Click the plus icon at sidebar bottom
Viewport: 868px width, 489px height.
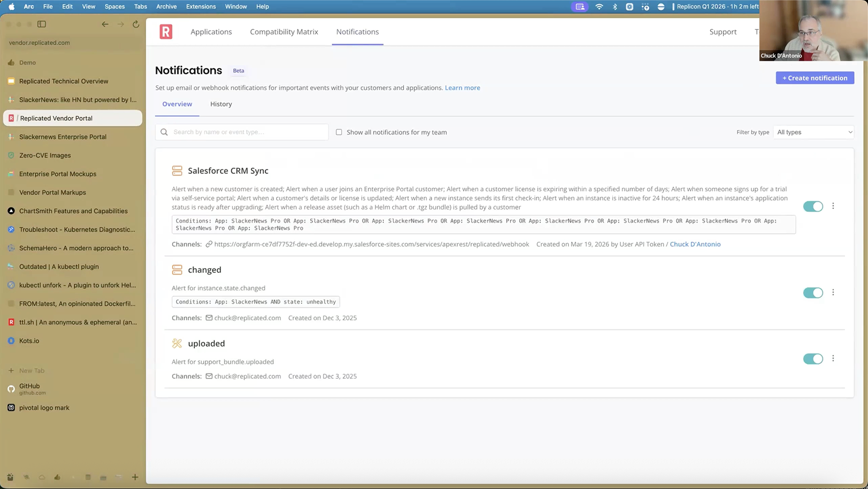[x=135, y=477]
